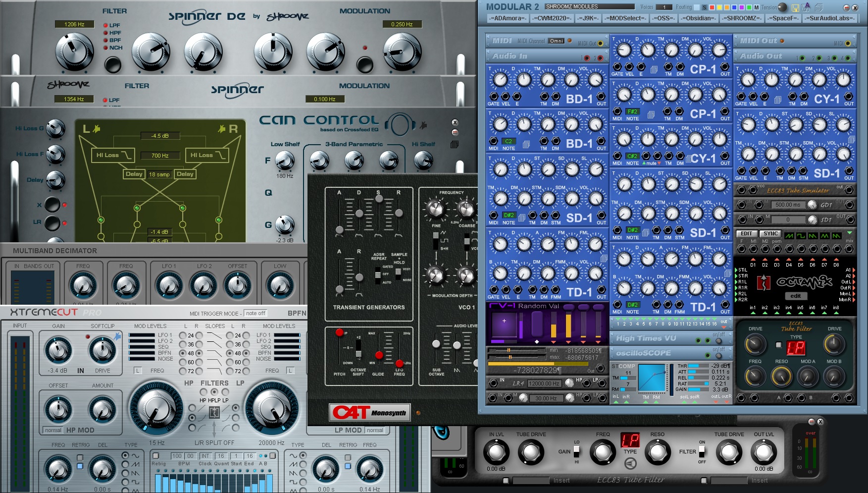
Task: Open the HP MOD 'normal' mode selector
Action: [x=53, y=430]
